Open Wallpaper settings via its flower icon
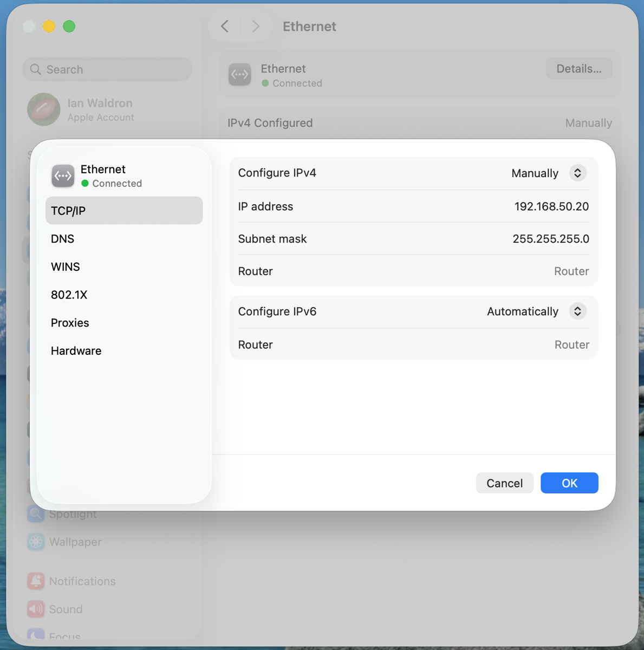 36,542
